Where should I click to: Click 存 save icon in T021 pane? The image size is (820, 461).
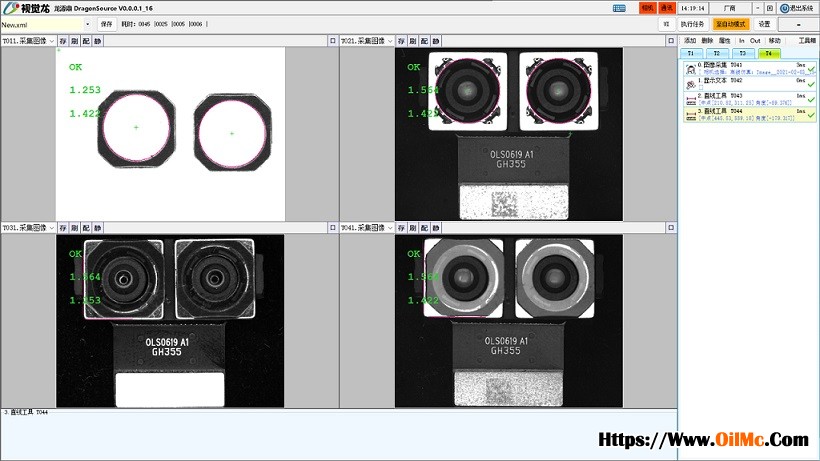[401, 41]
